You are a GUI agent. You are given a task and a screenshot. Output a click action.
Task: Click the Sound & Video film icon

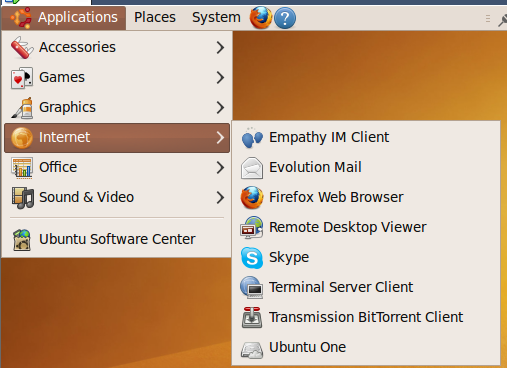23,198
